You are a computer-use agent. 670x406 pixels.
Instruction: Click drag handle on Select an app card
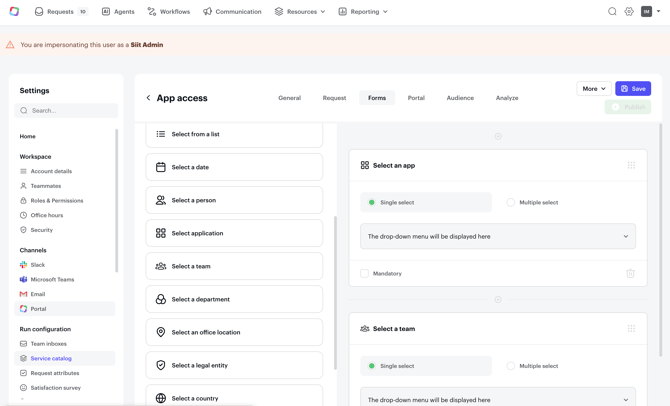631,165
